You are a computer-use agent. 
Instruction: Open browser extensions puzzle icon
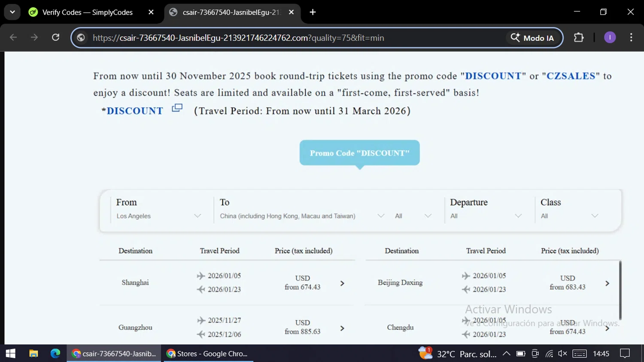579,37
